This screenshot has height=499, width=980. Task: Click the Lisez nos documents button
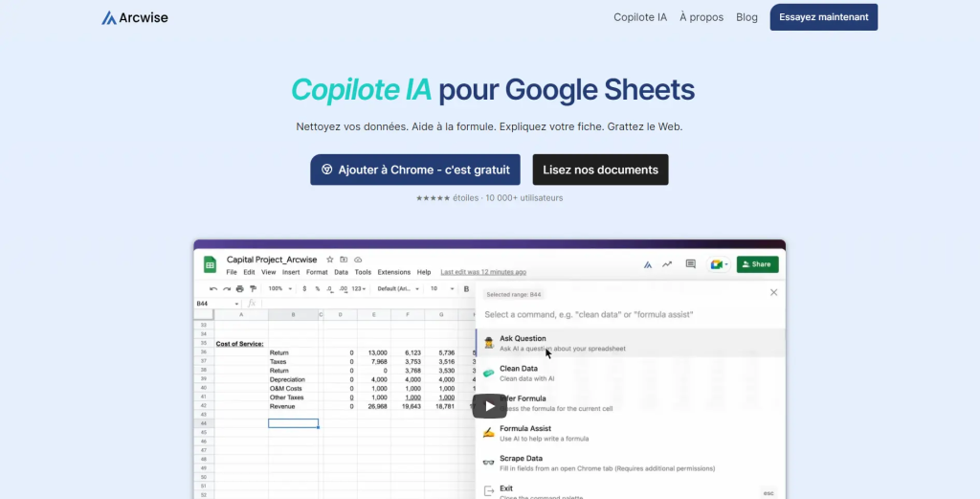click(x=600, y=170)
